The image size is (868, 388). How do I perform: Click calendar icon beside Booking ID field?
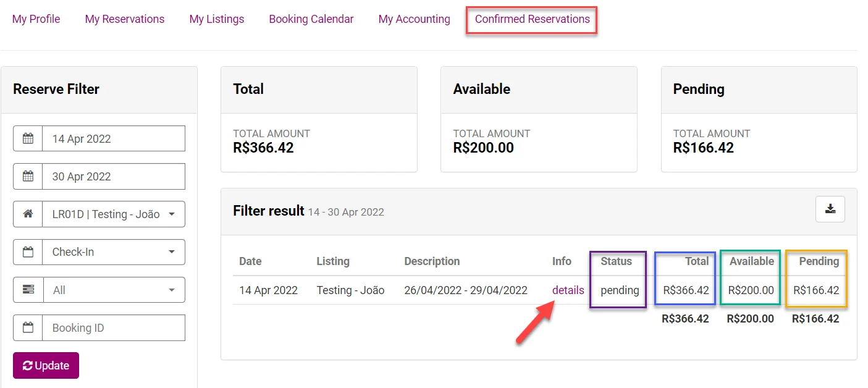click(28, 327)
